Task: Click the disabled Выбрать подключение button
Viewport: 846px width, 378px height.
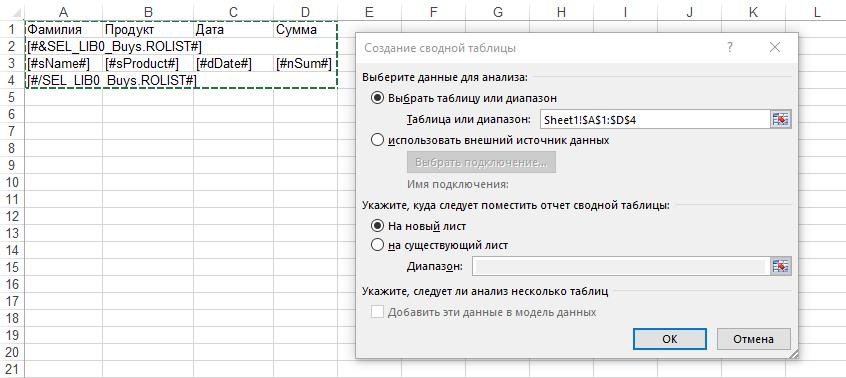Action: point(481,163)
